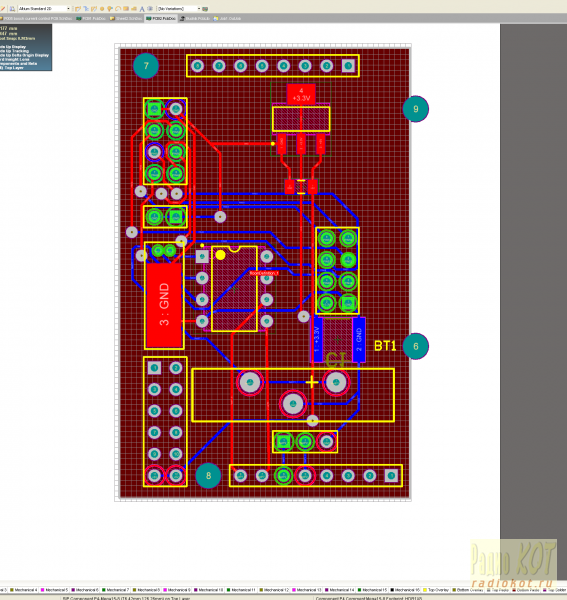This screenshot has height=600, width=567.
Task: Open the Altium Standard 2D view dropdown
Action: (45, 8)
